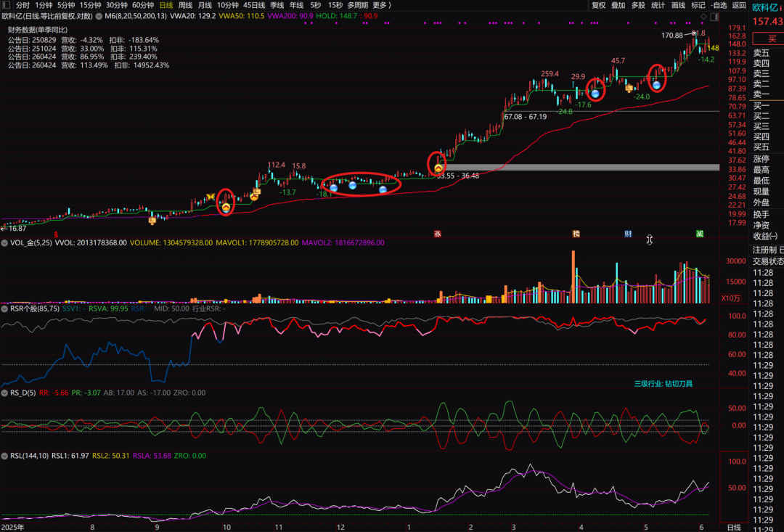Click the diamond icon above the price axis

click(x=703, y=17)
